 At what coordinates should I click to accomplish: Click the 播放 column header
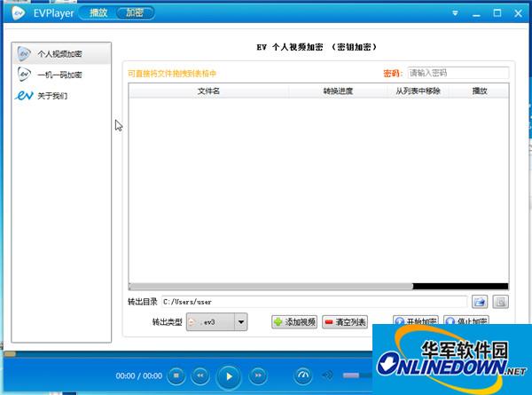point(480,91)
